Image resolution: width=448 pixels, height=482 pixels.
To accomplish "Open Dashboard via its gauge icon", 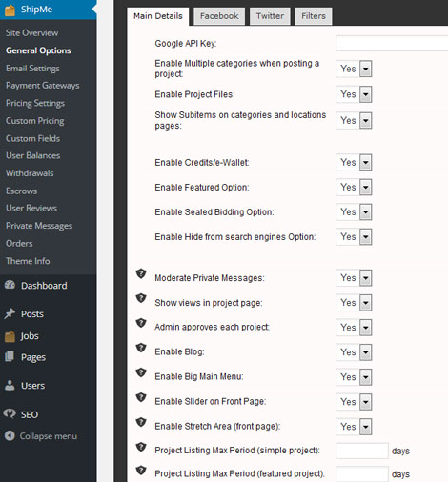I will (10, 285).
